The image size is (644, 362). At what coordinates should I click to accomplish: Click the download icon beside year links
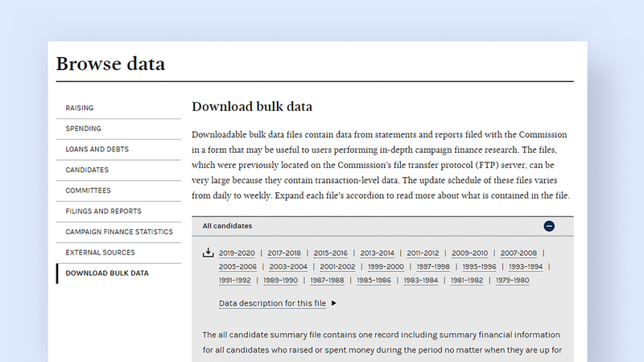tap(208, 253)
